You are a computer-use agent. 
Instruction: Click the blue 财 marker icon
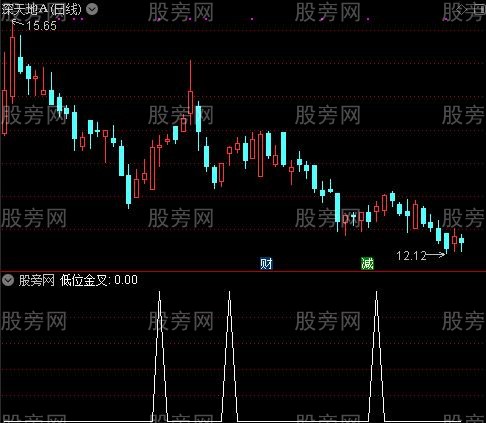point(266,264)
